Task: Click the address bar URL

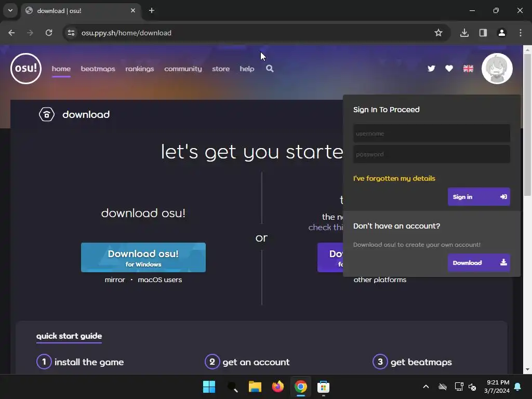Action: (126, 33)
